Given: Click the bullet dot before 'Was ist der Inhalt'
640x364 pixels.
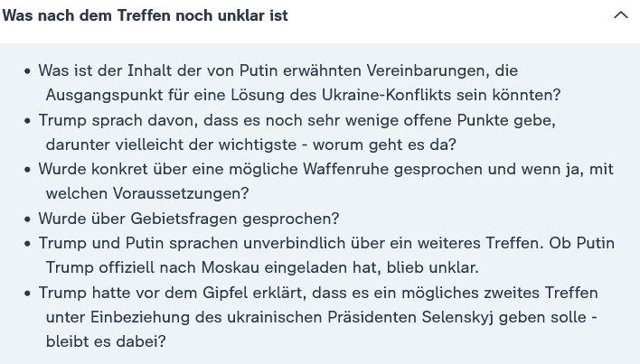Looking at the screenshot, I should [x=28, y=70].
